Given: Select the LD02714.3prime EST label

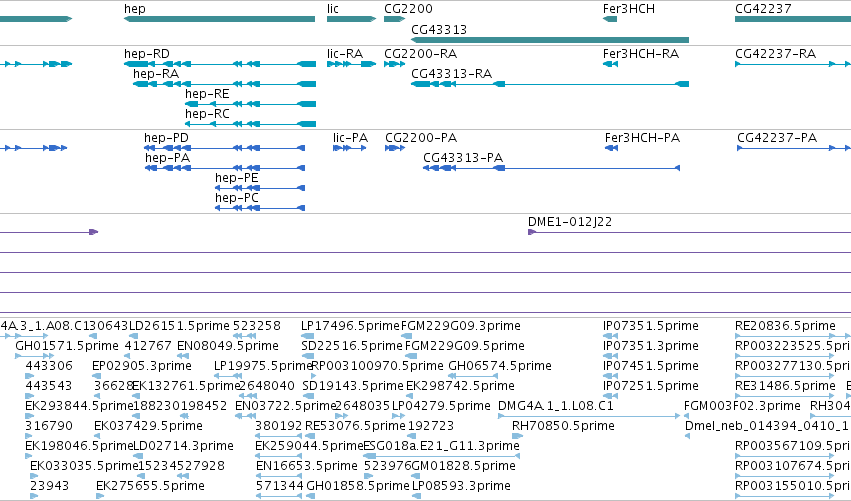Looking at the screenshot, I should [x=183, y=446].
